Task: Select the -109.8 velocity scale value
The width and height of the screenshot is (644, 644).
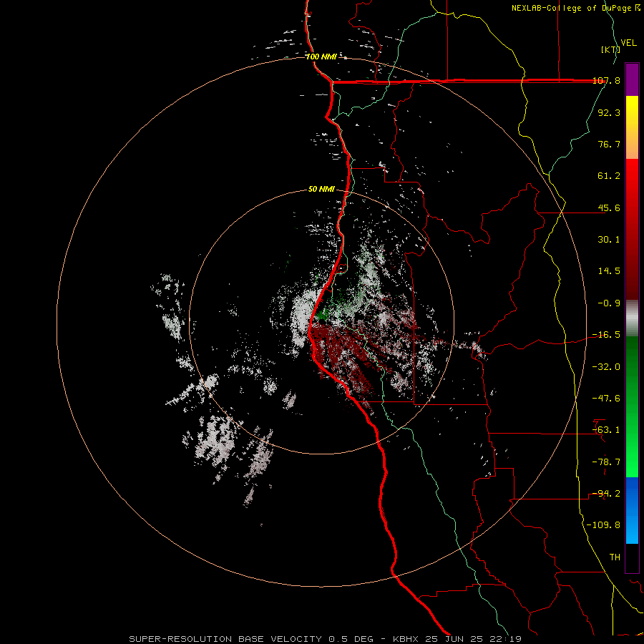Action: coord(603,525)
